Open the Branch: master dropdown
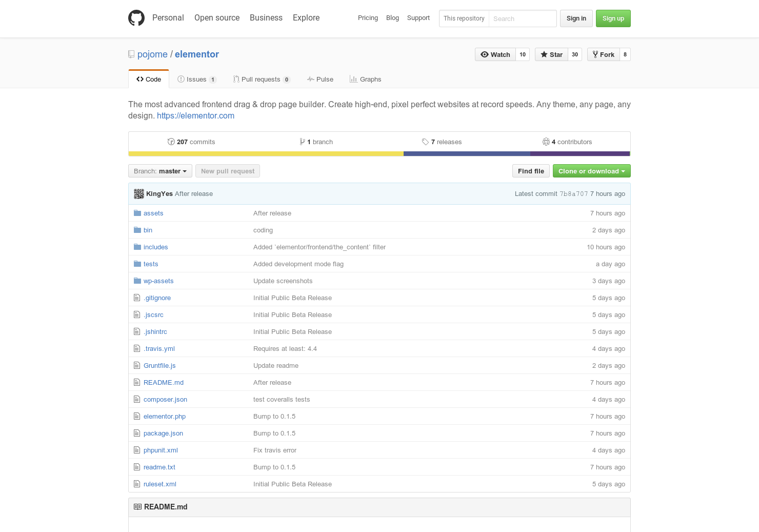Viewport: 759px width, 532px height. point(159,171)
